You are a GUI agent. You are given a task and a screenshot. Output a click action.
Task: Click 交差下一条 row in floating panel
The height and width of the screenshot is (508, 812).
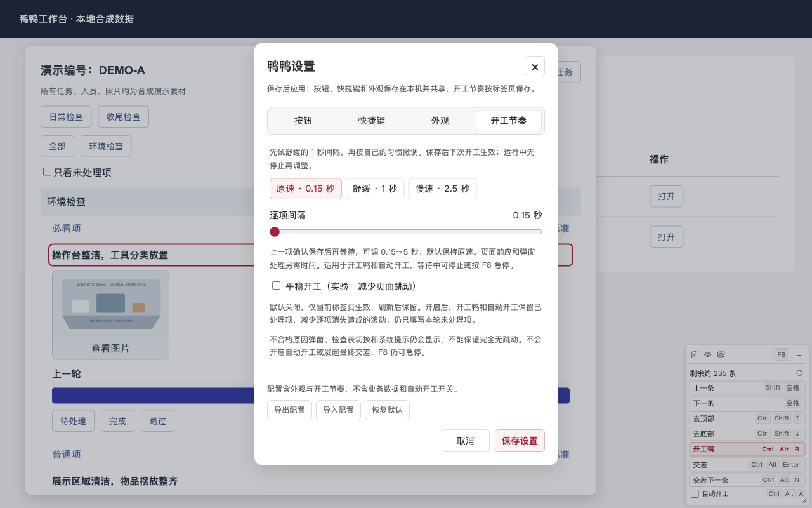click(x=747, y=480)
